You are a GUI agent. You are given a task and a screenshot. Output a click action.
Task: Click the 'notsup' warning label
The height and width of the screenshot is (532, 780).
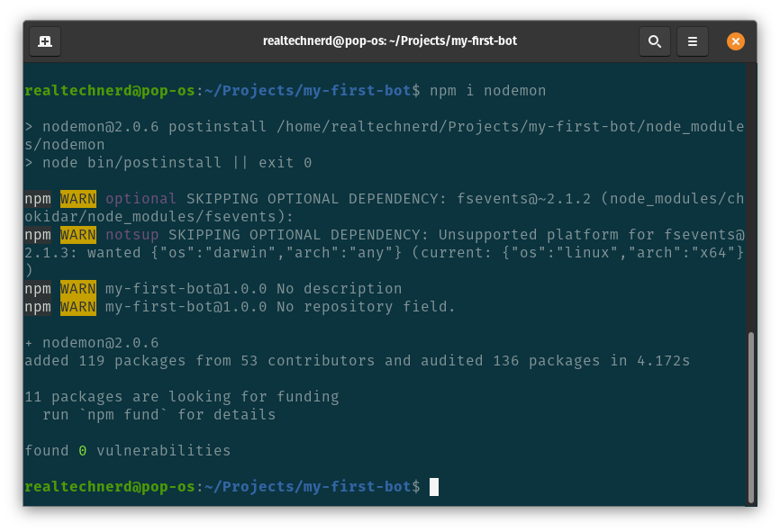[x=132, y=235]
